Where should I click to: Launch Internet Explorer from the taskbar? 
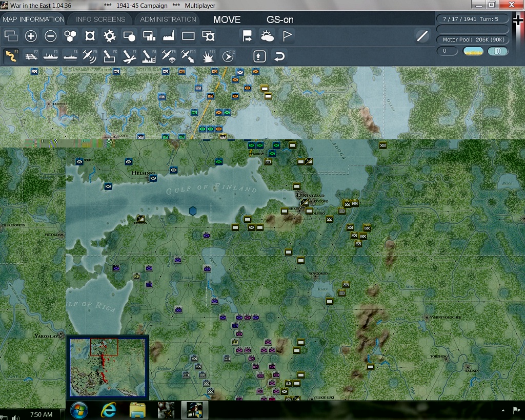coord(109,410)
